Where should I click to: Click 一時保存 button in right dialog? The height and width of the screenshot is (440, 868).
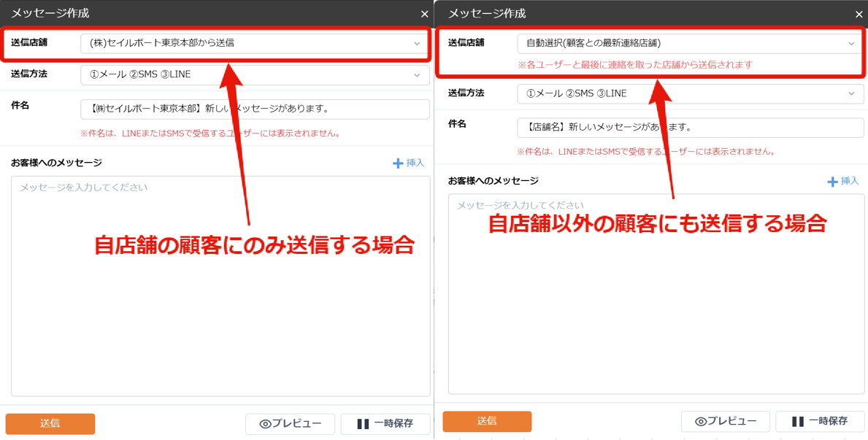coord(820,421)
